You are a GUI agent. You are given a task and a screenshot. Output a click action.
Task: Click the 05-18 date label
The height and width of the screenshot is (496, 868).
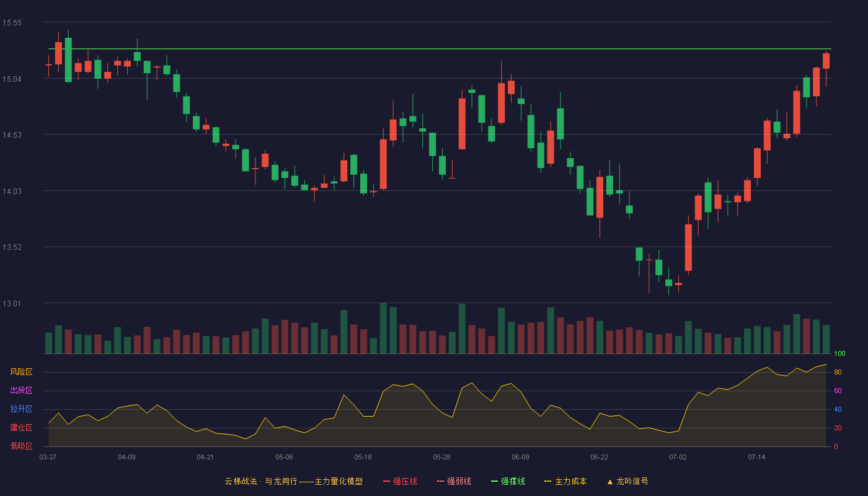click(363, 457)
